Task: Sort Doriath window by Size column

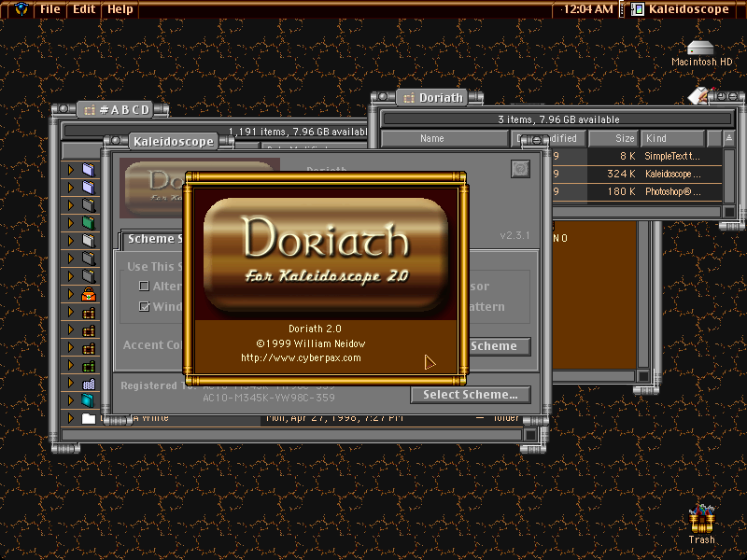Action: [613, 138]
